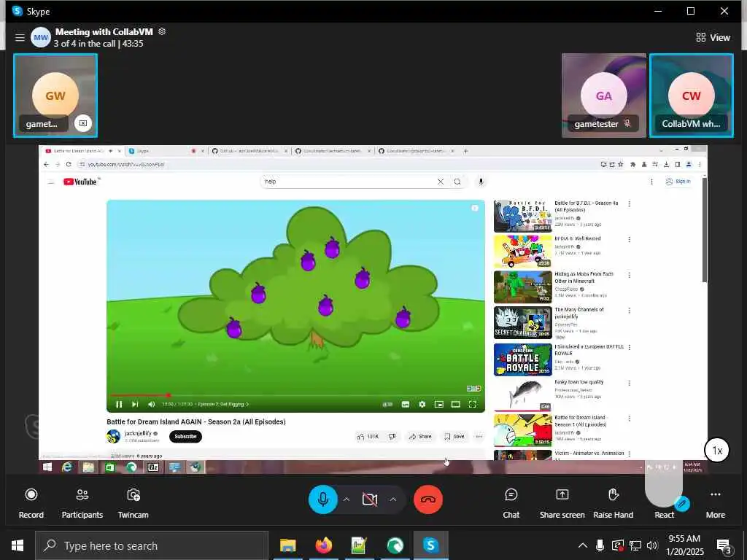Open the More options menu
747x560 pixels.
(x=715, y=503)
